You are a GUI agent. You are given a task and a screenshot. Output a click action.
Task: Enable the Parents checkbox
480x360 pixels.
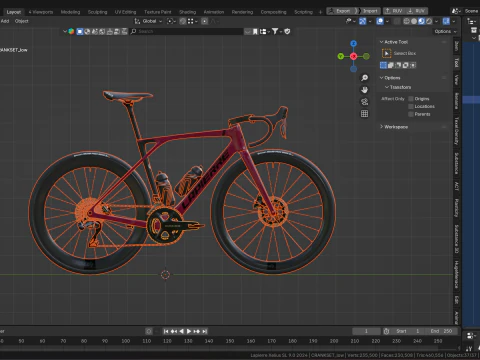pyautogui.click(x=411, y=114)
